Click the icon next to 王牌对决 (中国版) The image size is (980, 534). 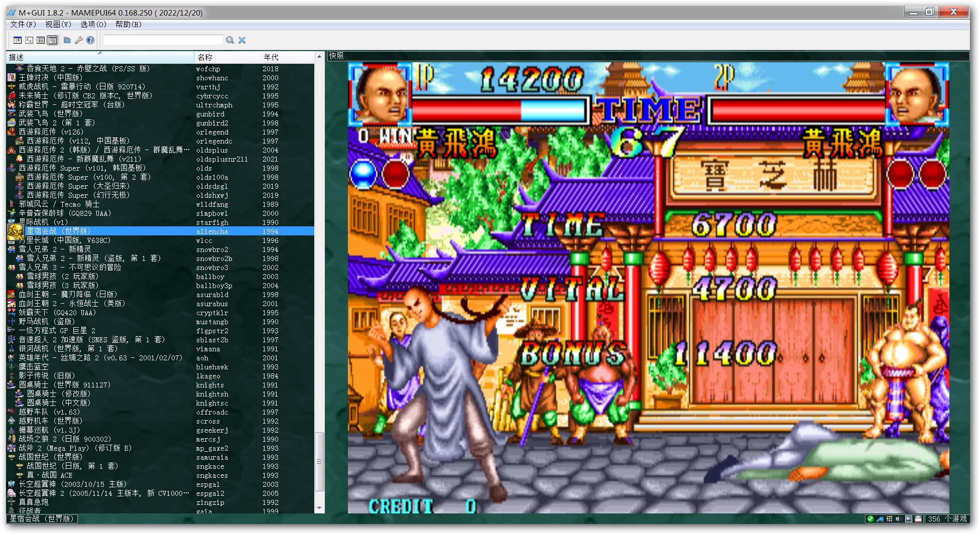click(12, 78)
